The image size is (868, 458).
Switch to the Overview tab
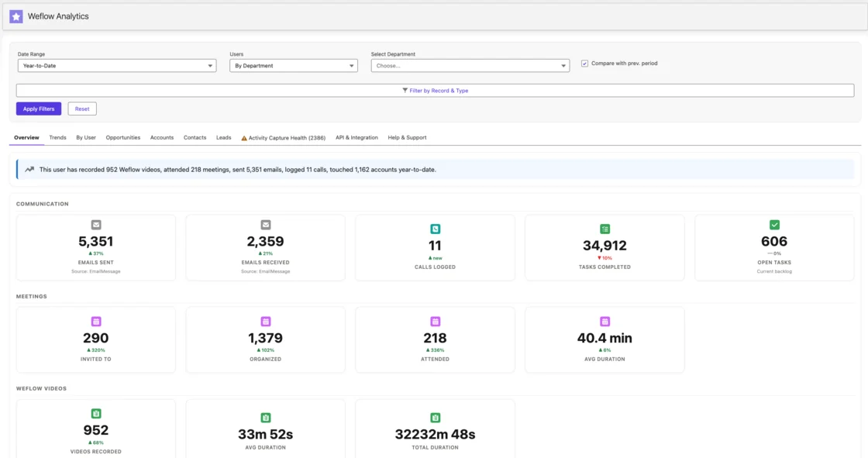(x=26, y=137)
